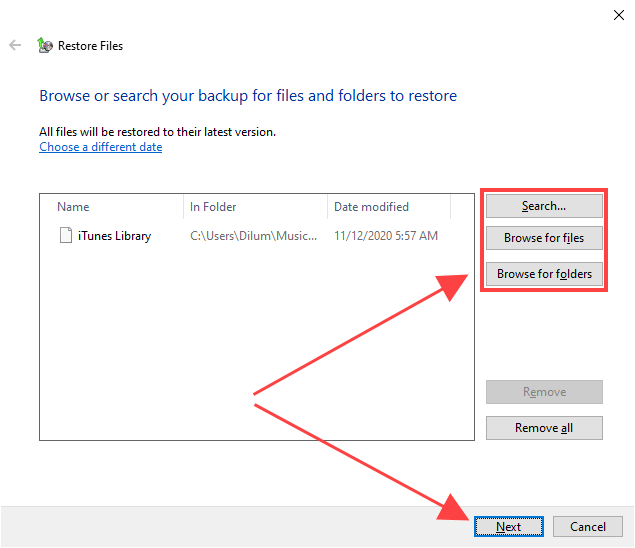Image resolution: width=635 pixels, height=548 pixels.
Task: Click the greyed-out Remove button
Action: pos(544,392)
